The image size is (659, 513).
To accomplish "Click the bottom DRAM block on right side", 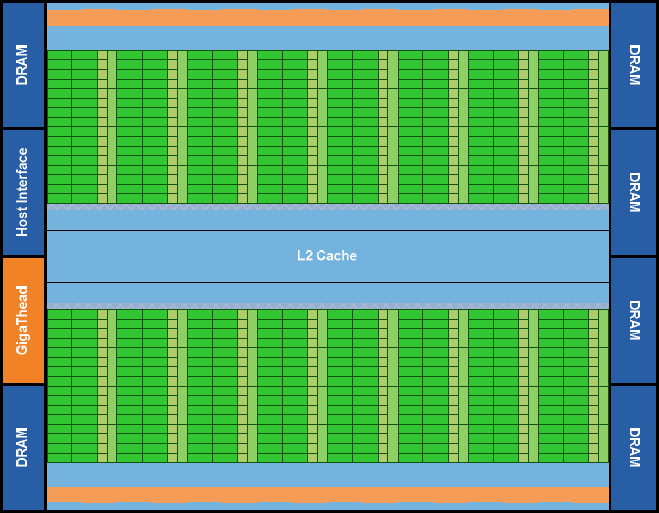I will 633,447.
